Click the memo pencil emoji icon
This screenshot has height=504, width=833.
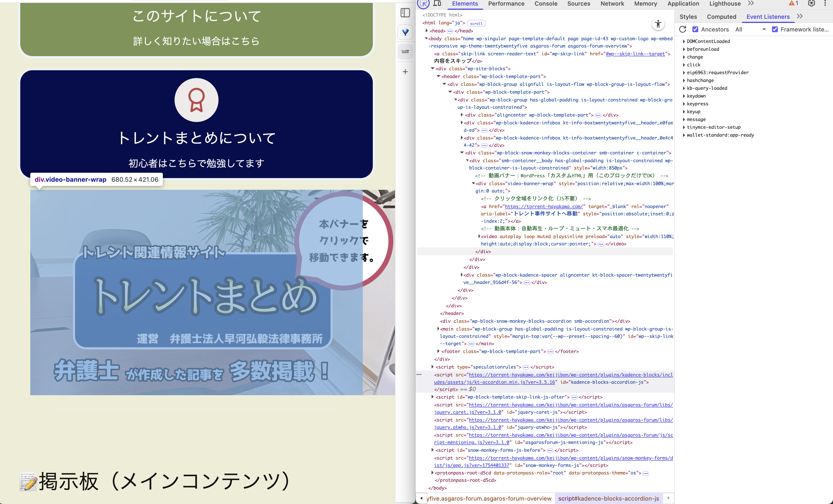click(28, 481)
